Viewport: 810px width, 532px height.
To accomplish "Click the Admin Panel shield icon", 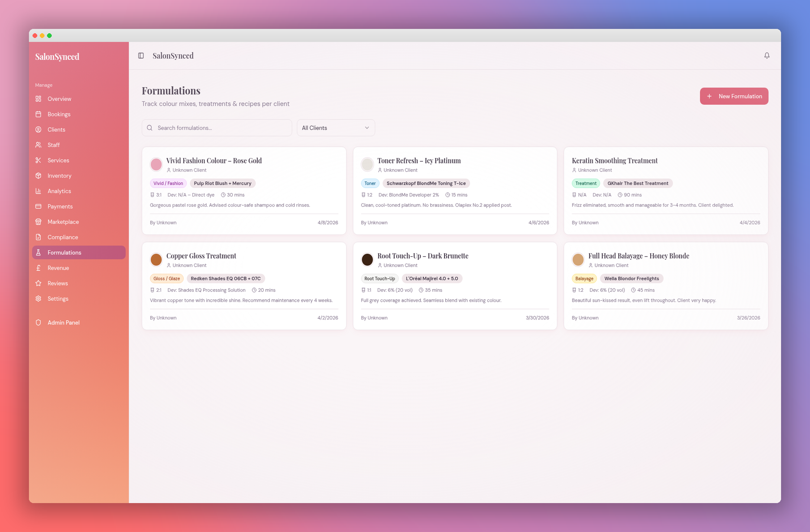I will point(38,322).
